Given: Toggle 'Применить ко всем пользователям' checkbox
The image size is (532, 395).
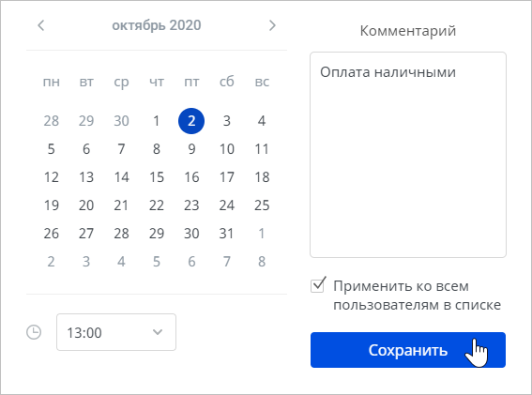Looking at the screenshot, I should click(318, 285).
